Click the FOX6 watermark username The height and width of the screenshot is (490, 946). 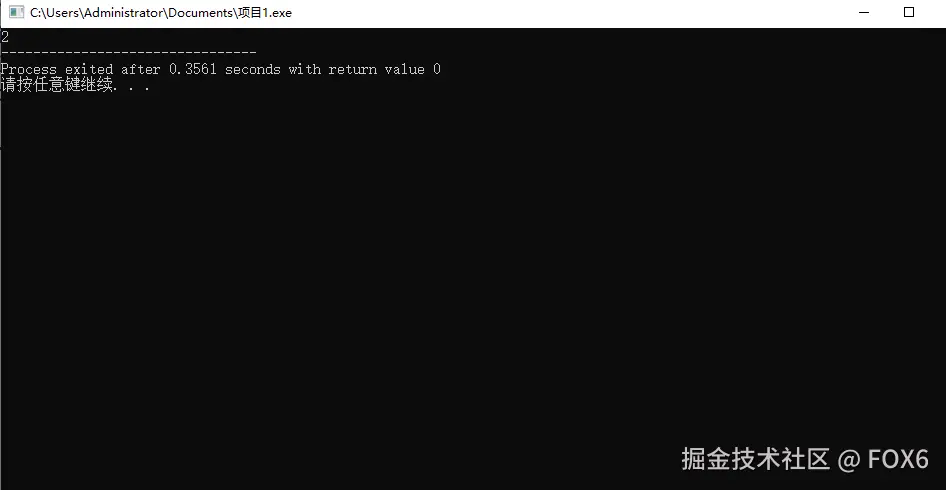(898, 459)
